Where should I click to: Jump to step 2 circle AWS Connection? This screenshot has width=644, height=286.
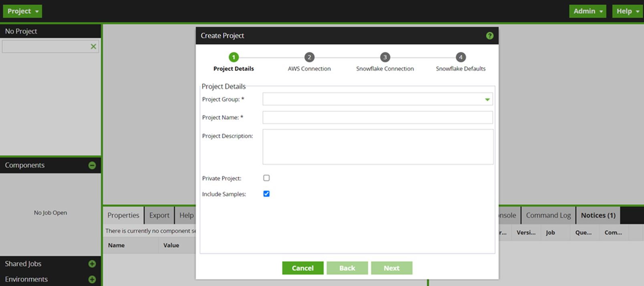click(x=309, y=57)
